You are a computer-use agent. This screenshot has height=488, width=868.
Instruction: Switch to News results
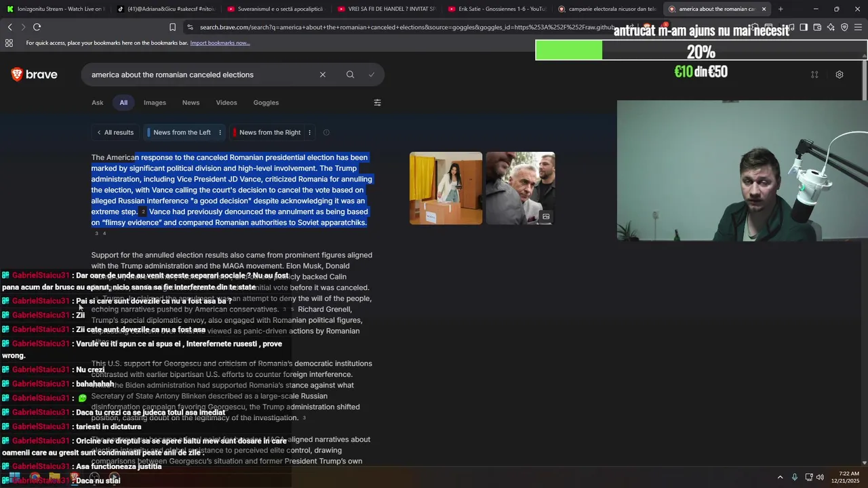(191, 102)
